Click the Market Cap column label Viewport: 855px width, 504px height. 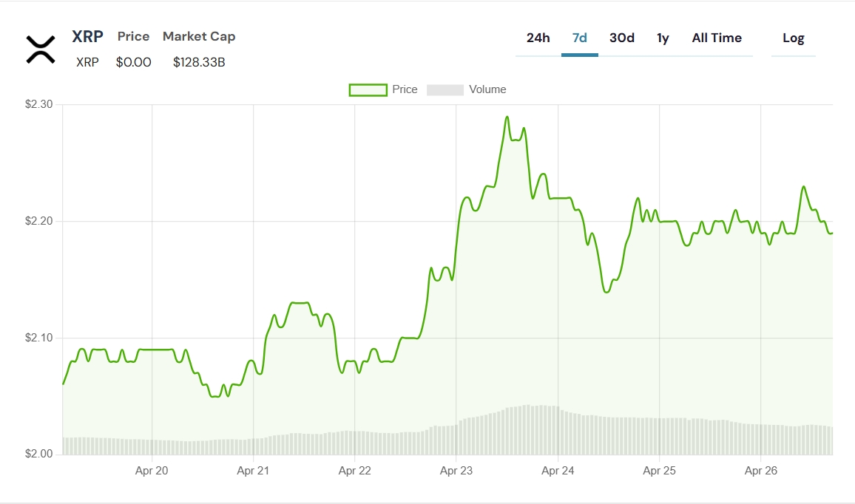[199, 36]
